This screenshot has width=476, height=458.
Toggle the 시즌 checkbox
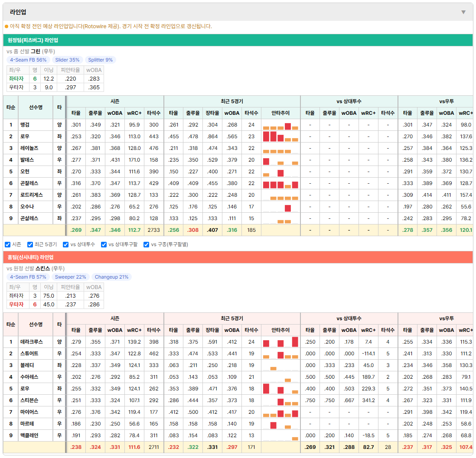point(8,245)
